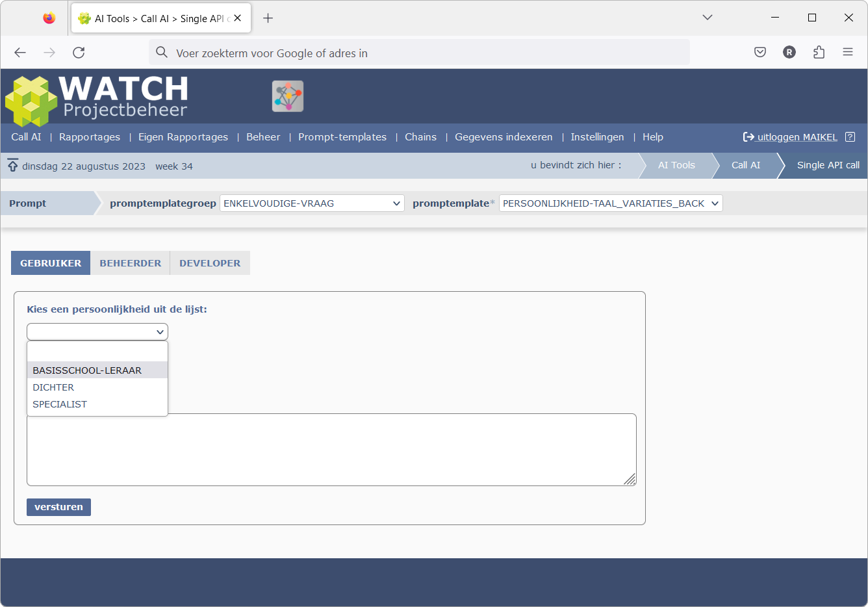The width and height of the screenshot is (868, 607).
Task: Open the Beheer menu
Action: [263, 137]
